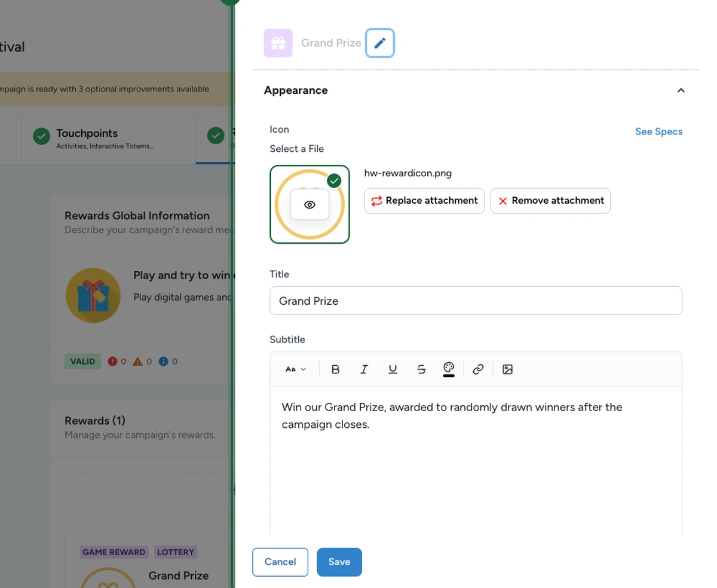Click the Cancel button

(280, 562)
